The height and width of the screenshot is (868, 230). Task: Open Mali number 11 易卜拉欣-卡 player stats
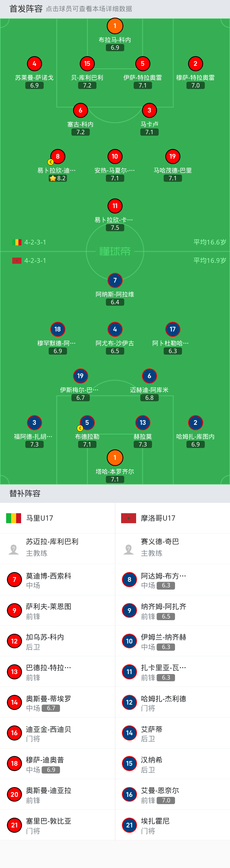tap(115, 206)
